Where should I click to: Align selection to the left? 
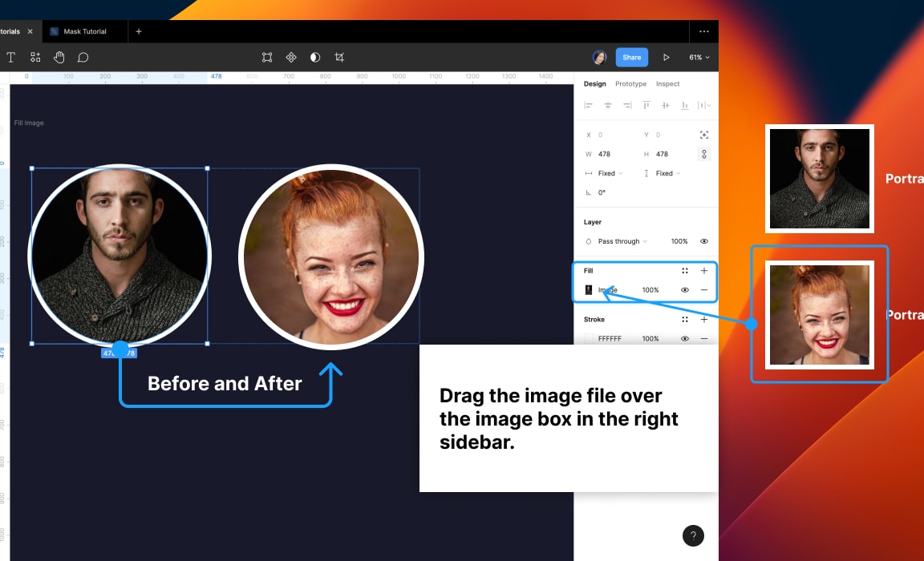point(588,105)
